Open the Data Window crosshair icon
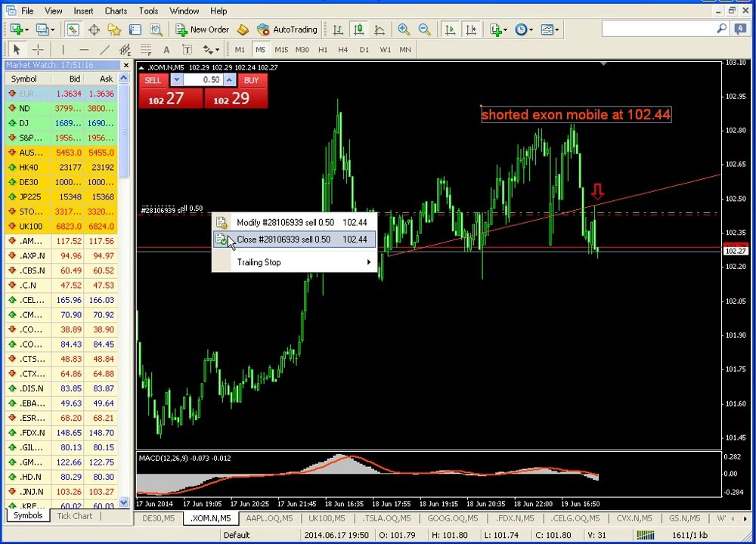The height and width of the screenshot is (544, 756). [94, 30]
